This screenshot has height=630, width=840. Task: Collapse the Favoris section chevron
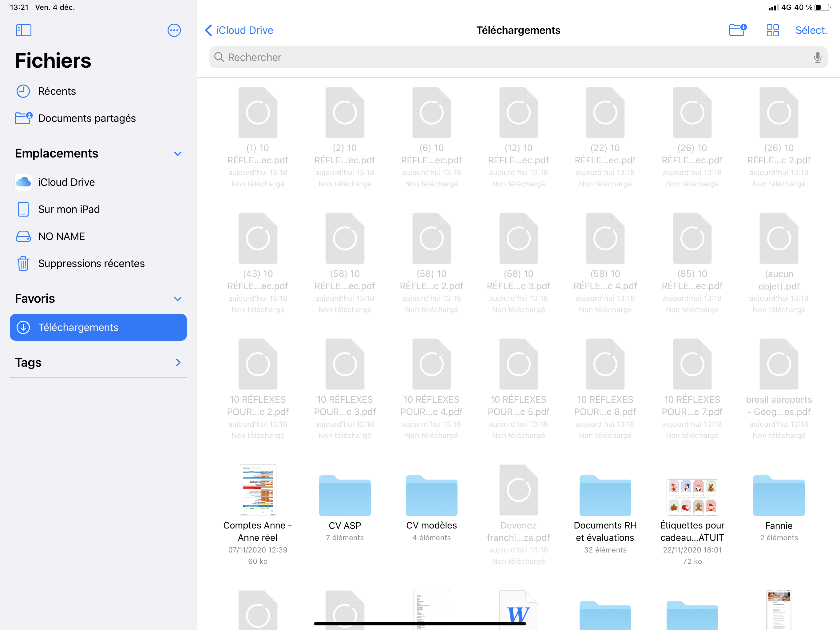[177, 299]
